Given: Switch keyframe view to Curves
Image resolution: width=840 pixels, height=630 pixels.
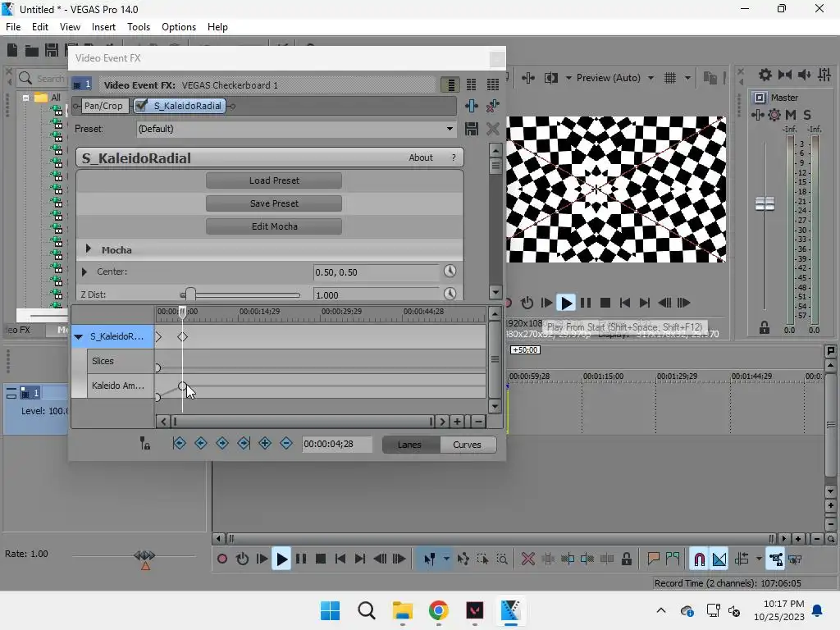Looking at the screenshot, I should tap(467, 445).
